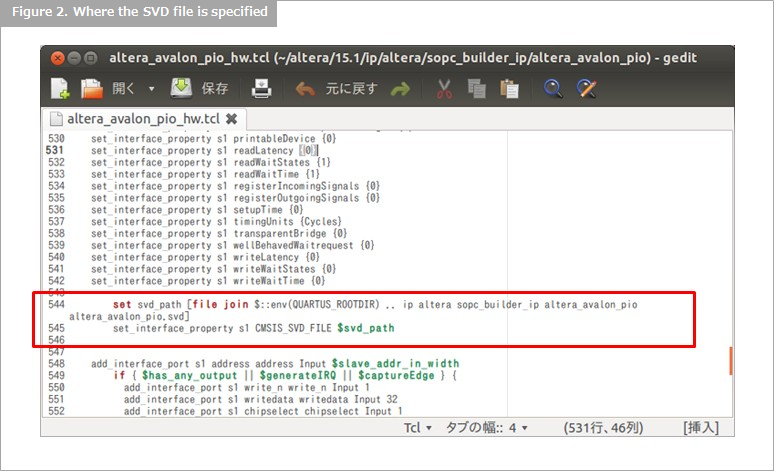Image resolution: width=774 pixels, height=471 pixels.
Task: Click the Copy icon
Action: (476, 89)
